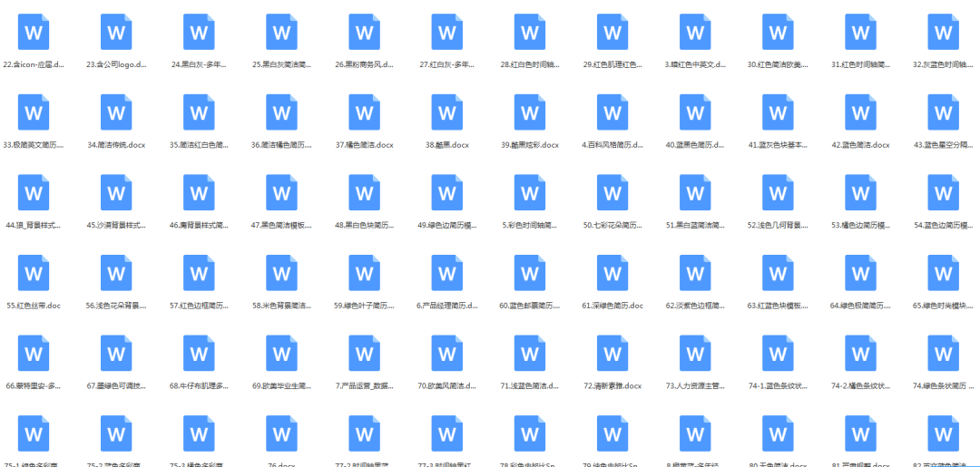Click the document icon for 61.深绿色简历.doc
The width and height of the screenshot is (980, 467).
pyautogui.click(x=612, y=273)
